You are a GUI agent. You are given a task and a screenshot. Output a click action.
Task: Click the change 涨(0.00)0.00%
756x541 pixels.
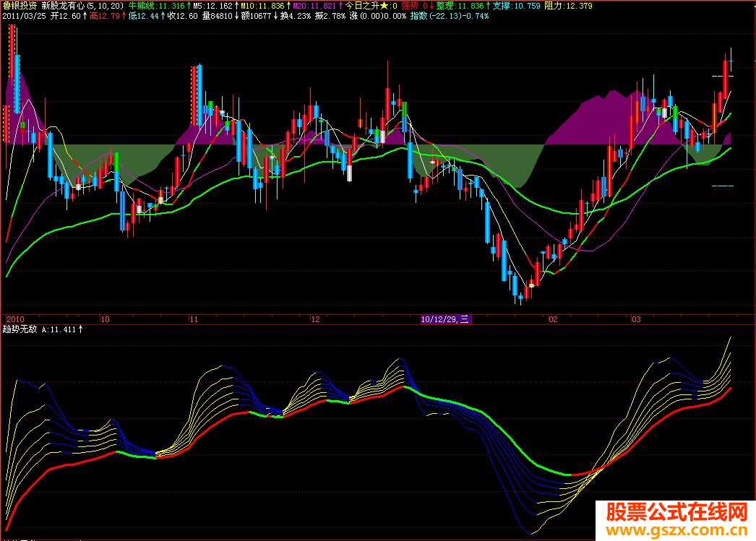(378, 16)
